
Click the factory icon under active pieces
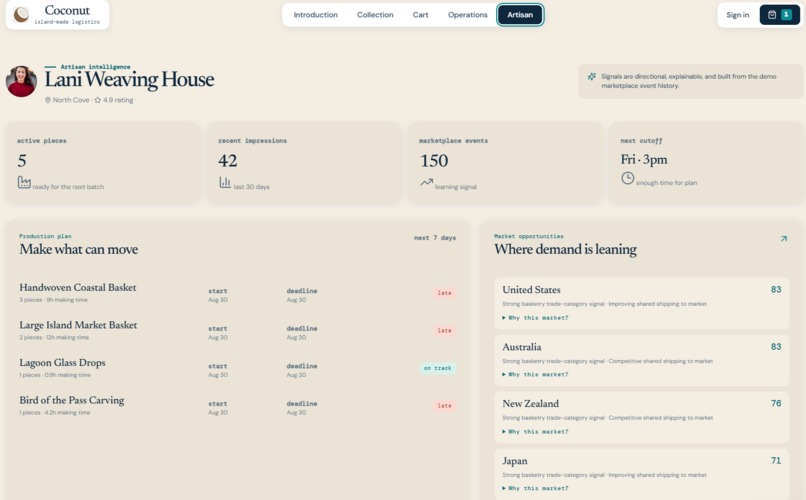24,182
